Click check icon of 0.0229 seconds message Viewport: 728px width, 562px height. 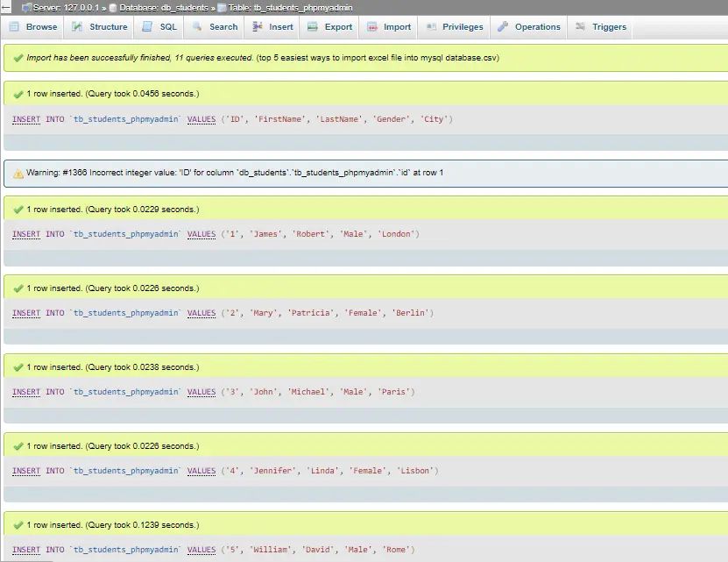(x=18, y=210)
